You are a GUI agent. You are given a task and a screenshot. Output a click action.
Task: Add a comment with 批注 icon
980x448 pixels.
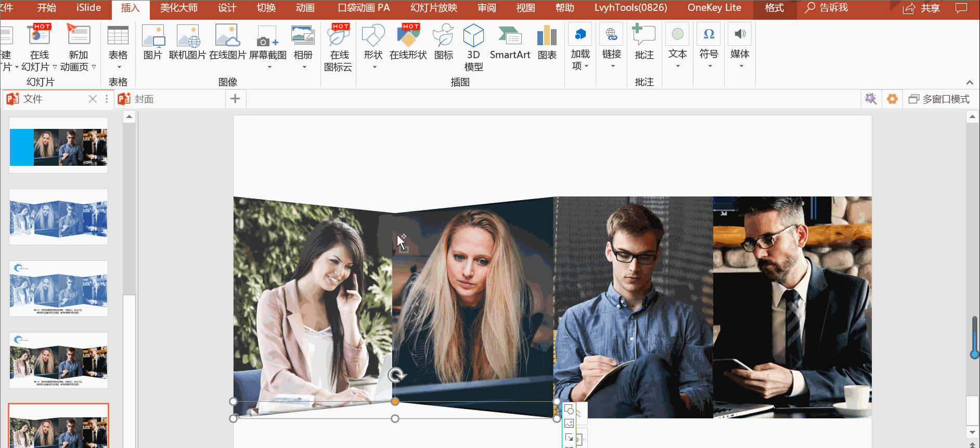click(644, 43)
